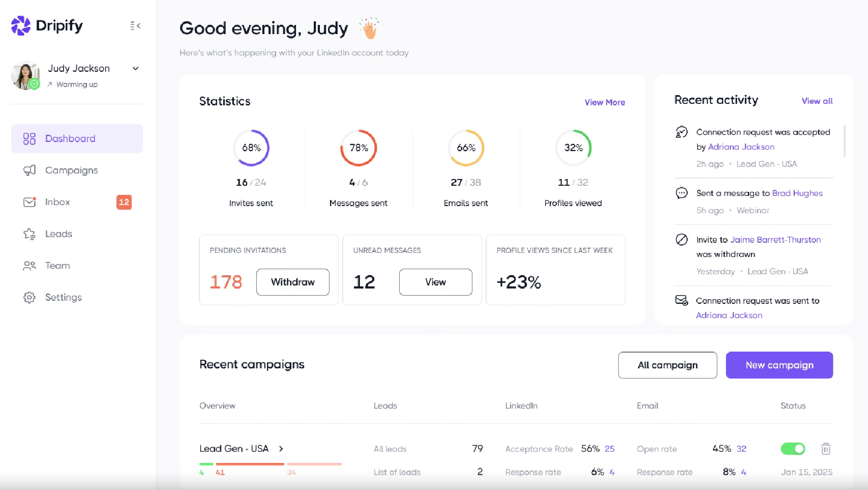Click the All campaign button
Viewport: 868px width, 490px height.
point(668,365)
